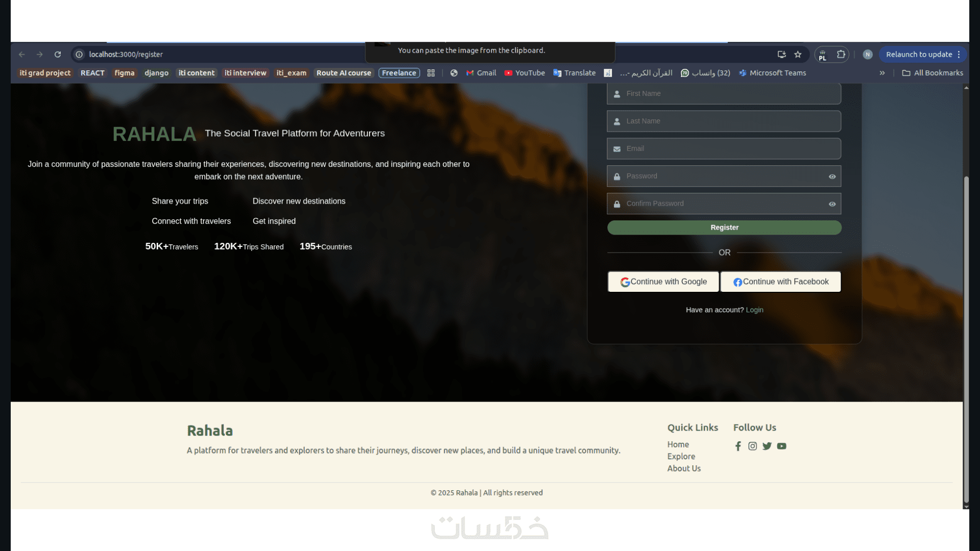980x551 pixels.
Task: Toggle Confirm Password visibility eye icon
Action: [832, 204]
